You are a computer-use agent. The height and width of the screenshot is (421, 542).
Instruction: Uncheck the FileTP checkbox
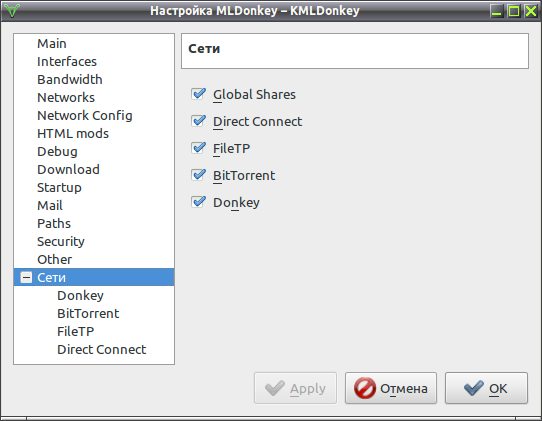point(198,148)
